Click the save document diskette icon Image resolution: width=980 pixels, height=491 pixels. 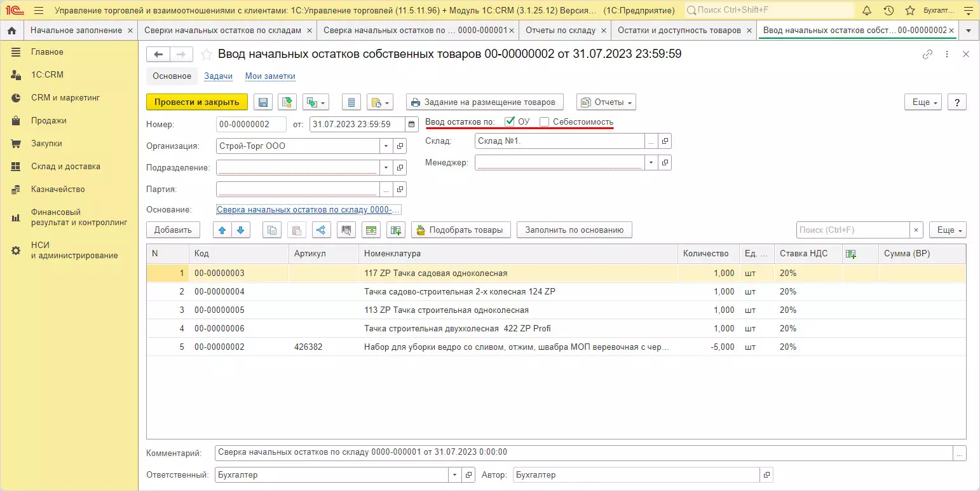pyautogui.click(x=263, y=102)
